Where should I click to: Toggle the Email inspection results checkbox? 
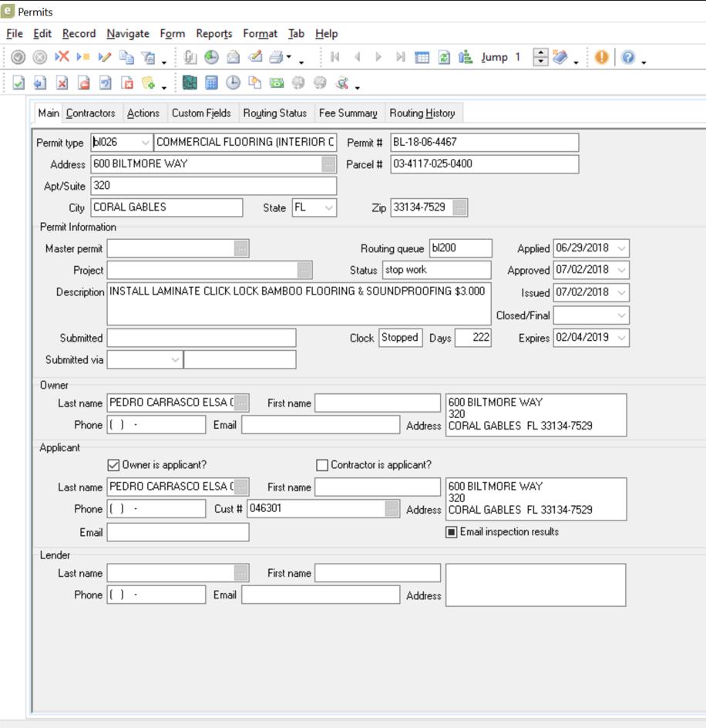(x=452, y=532)
